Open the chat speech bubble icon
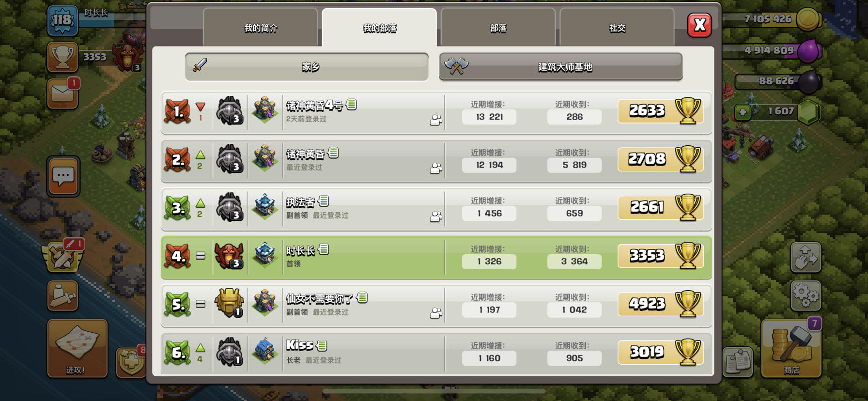Image resolution: width=868 pixels, height=401 pixels. point(63,176)
